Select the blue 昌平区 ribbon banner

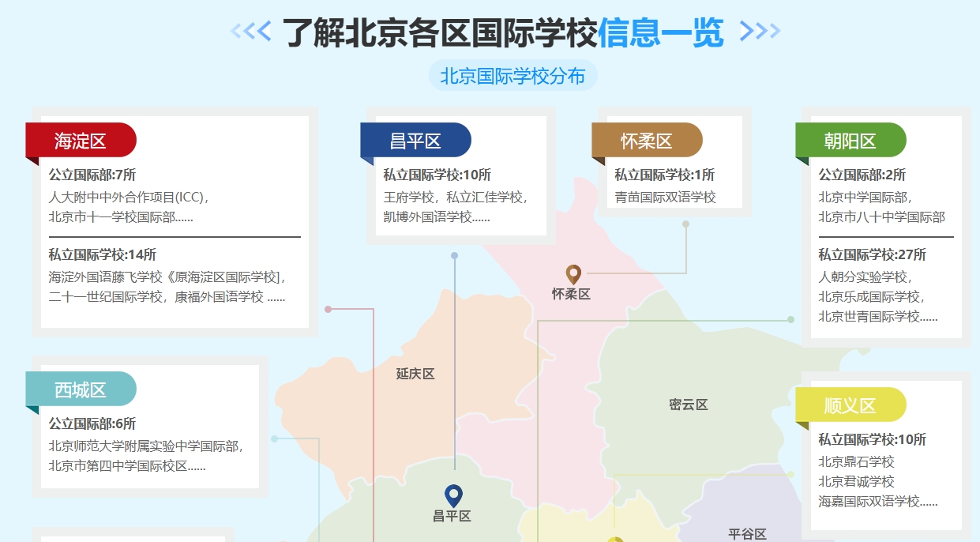click(x=416, y=140)
